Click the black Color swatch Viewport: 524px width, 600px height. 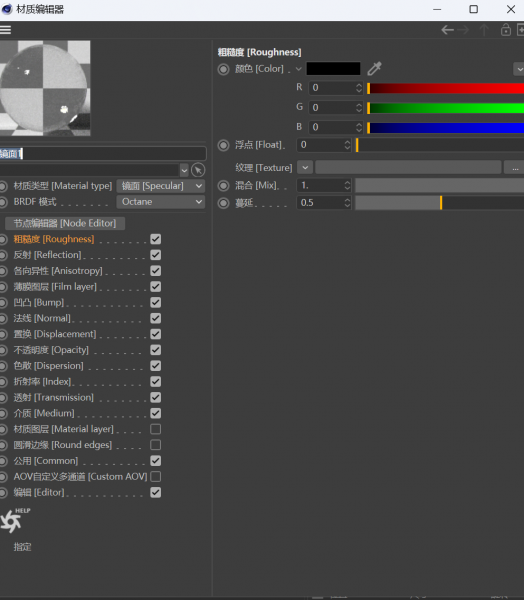tap(333, 68)
